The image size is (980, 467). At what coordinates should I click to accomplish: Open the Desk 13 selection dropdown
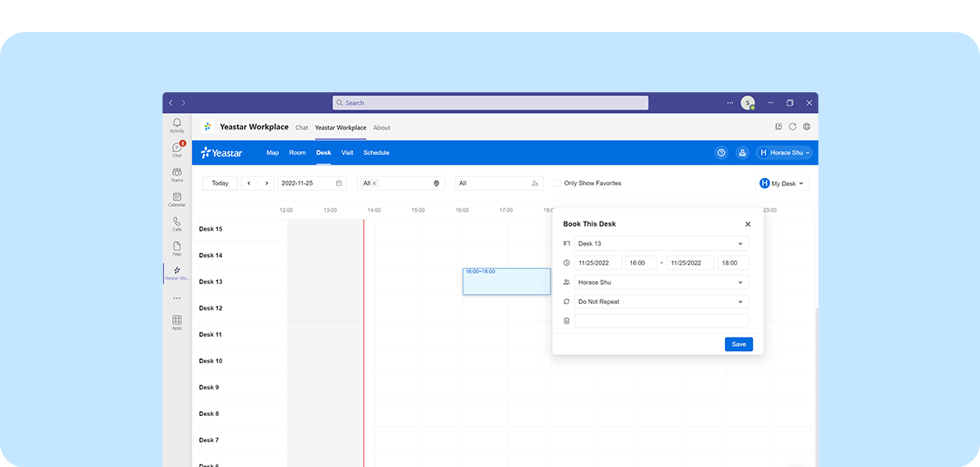662,244
